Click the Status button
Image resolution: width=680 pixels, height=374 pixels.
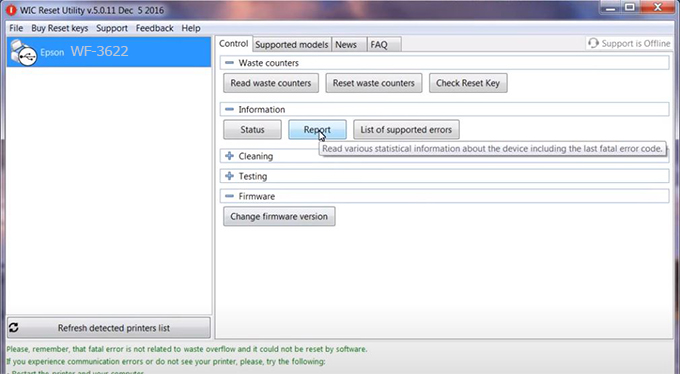252,130
